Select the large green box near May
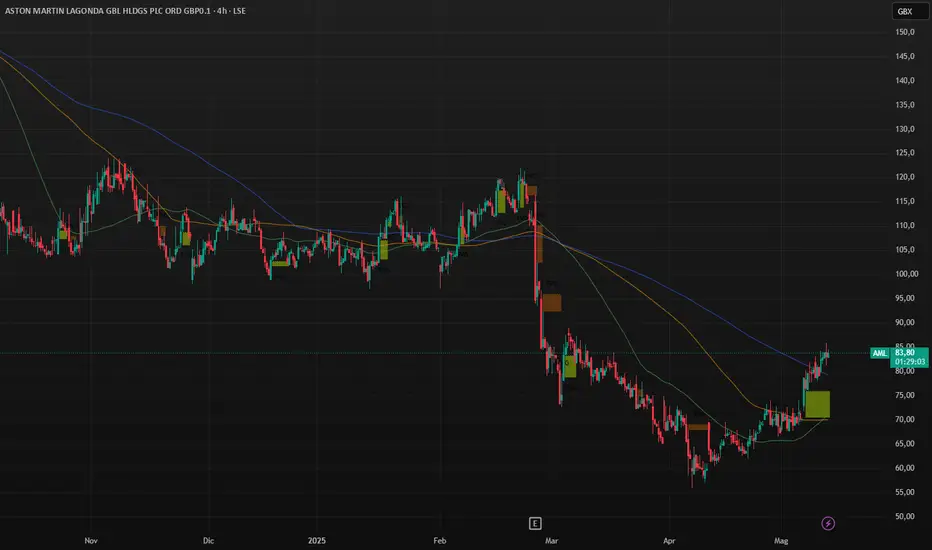 tap(817, 404)
